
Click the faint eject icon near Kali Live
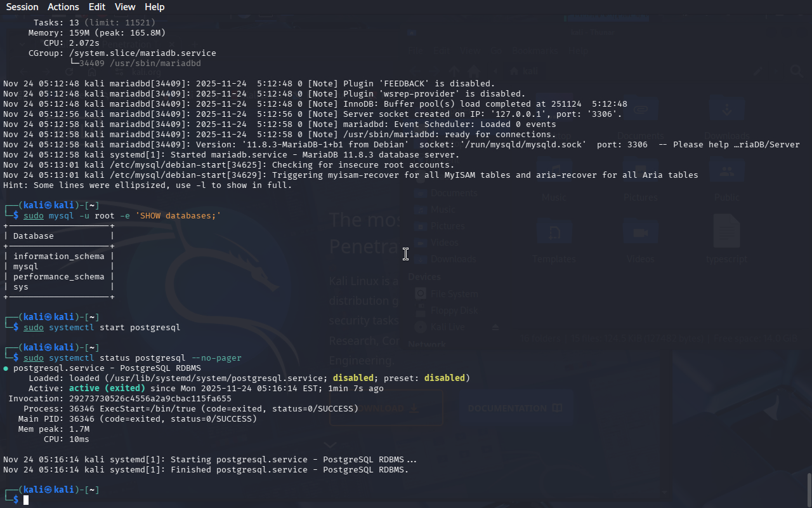click(496, 327)
